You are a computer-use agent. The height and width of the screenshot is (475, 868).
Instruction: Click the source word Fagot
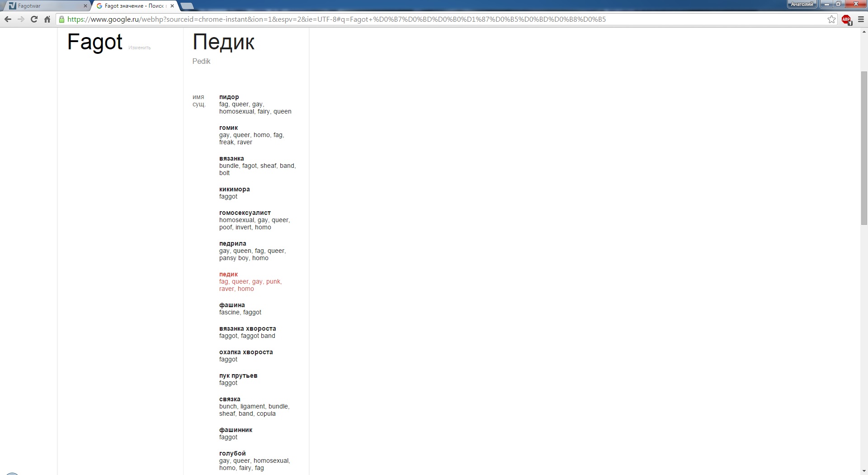pos(94,42)
